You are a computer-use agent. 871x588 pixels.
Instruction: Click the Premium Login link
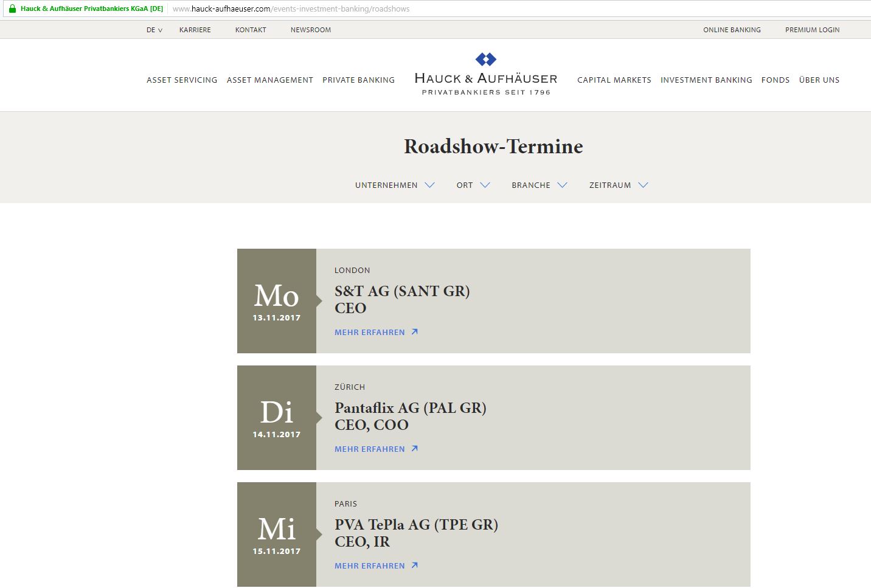[812, 30]
